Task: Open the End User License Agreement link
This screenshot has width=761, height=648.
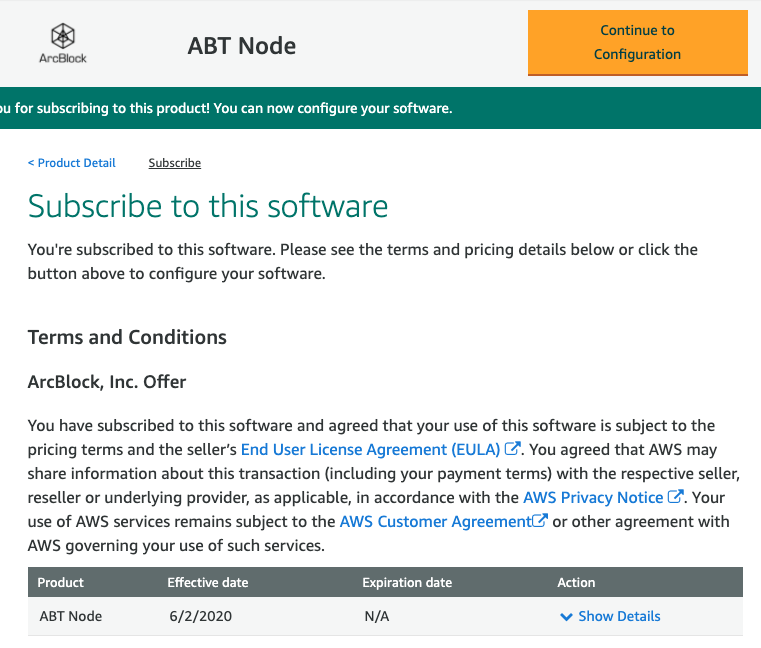Action: 371,449
